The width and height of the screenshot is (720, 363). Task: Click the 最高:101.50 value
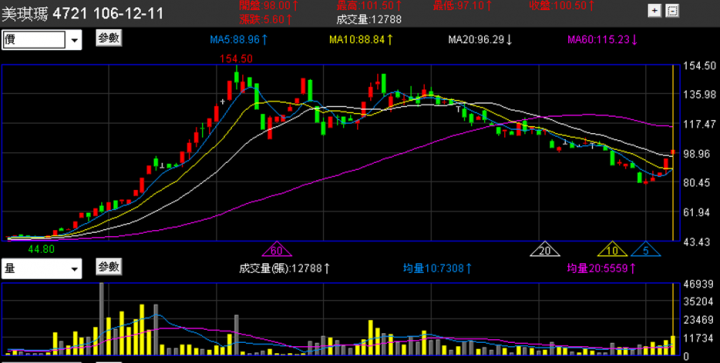[x=369, y=6]
